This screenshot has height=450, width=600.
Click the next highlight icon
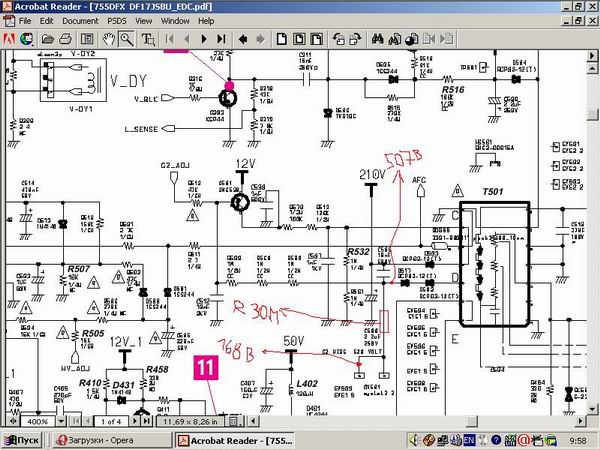(x=446, y=39)
